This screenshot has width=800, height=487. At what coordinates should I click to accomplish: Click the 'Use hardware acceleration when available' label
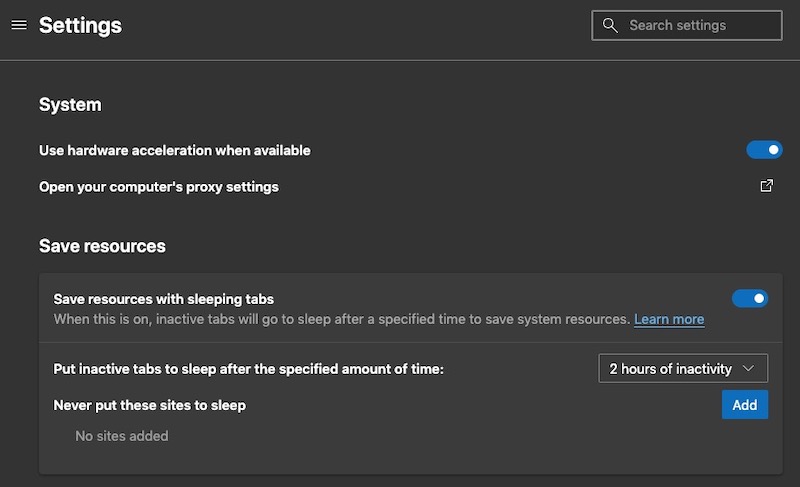[174, 150]
